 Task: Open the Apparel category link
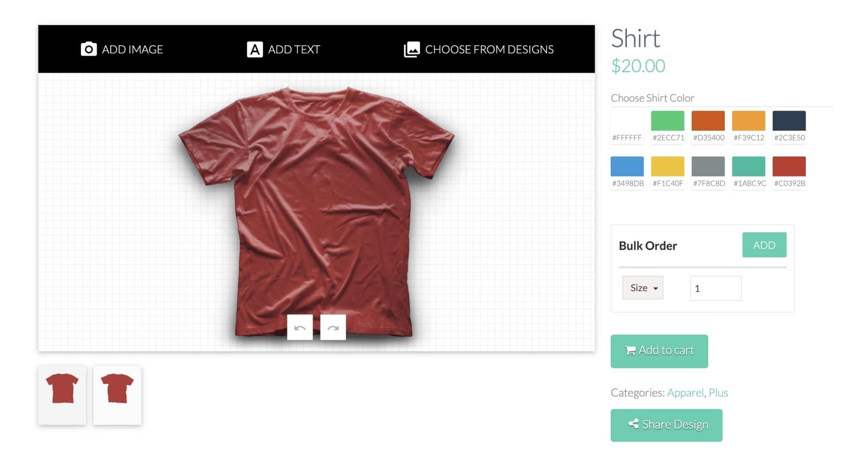click(685, 393)
